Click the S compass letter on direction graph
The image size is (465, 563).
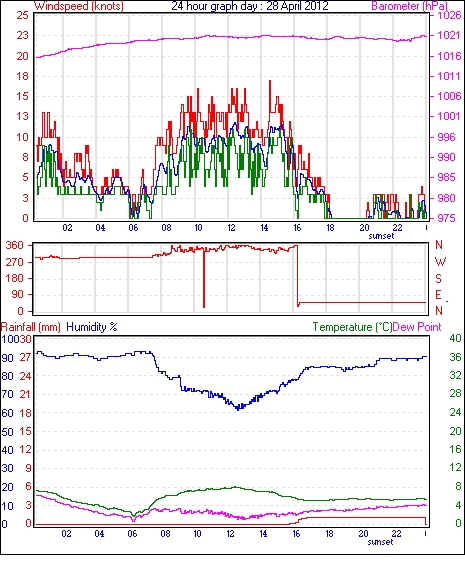coord(438,278)
